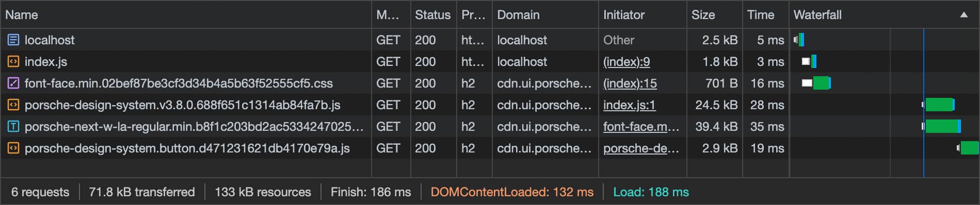Click the font icon for porsche-next-w-la-regular
Image resolution: width=980 pixels, height=205 pixels.
(13, 126)
